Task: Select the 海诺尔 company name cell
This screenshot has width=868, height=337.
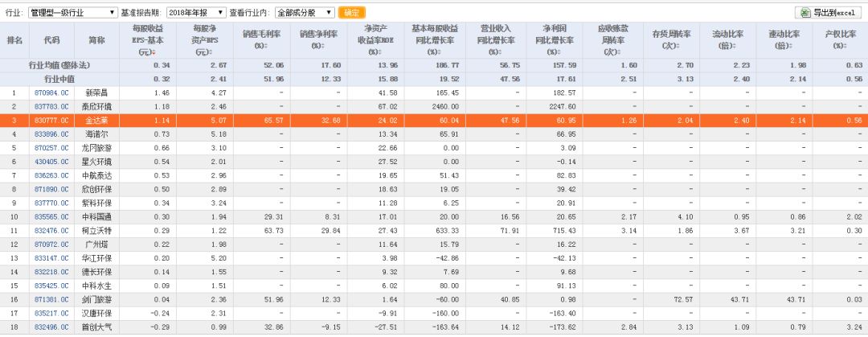Action: [97, 134]
